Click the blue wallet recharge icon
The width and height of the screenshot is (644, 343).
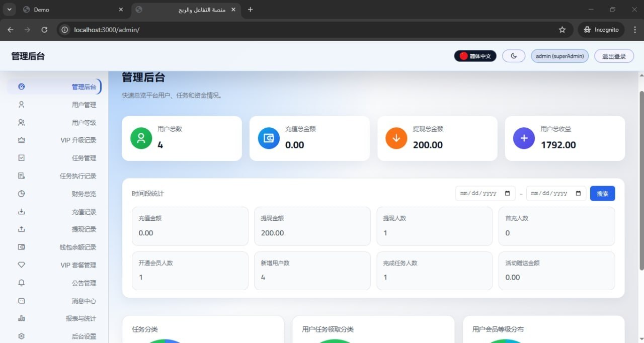click(x=269, y=138)
